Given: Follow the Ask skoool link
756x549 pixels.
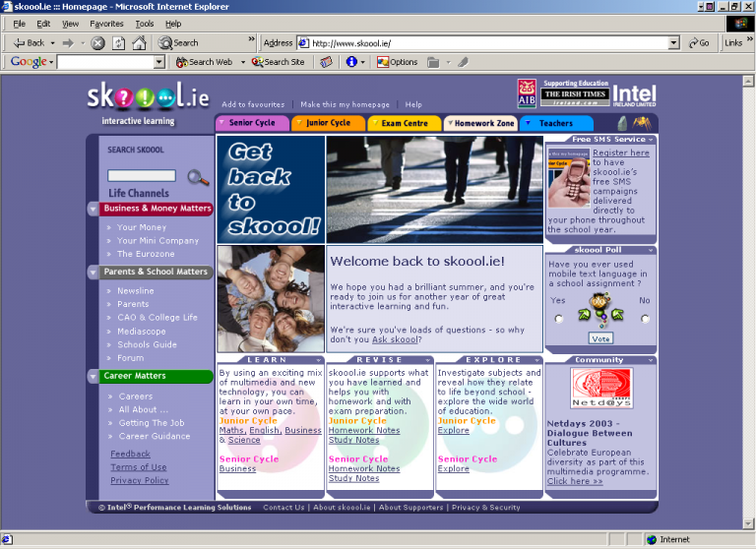Looking at the screenshot, I should [x=395, y=339].
